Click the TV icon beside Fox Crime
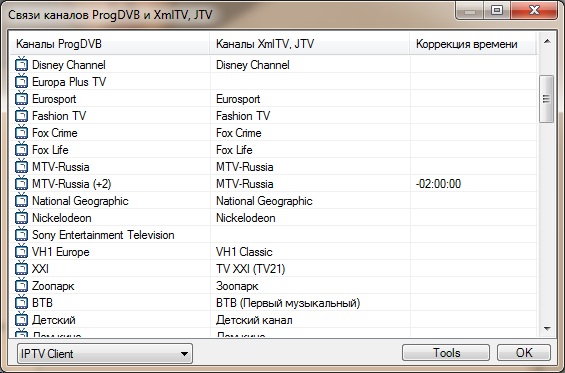The image size is (565, 373). tap(21, 132)
